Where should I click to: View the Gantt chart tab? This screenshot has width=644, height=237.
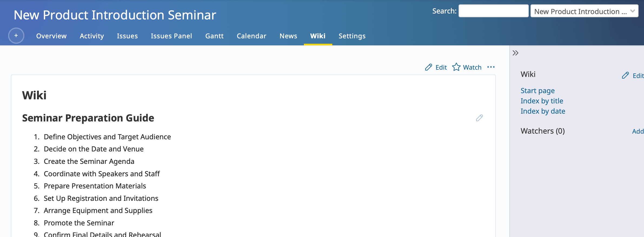214,36
